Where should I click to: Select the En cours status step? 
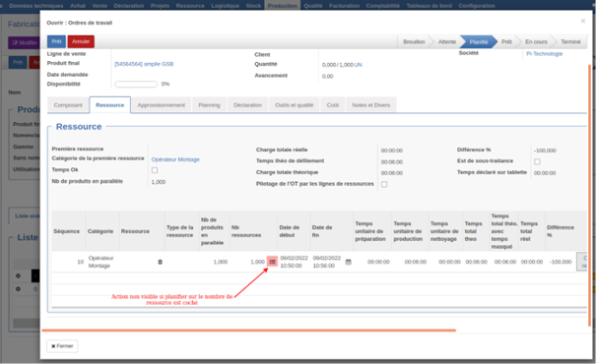[x=536, y=41]
